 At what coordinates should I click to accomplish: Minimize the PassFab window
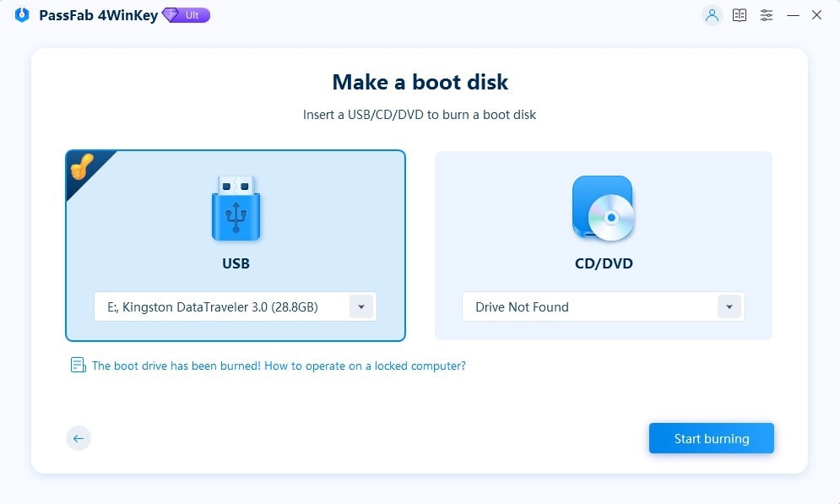coord(793,15)
